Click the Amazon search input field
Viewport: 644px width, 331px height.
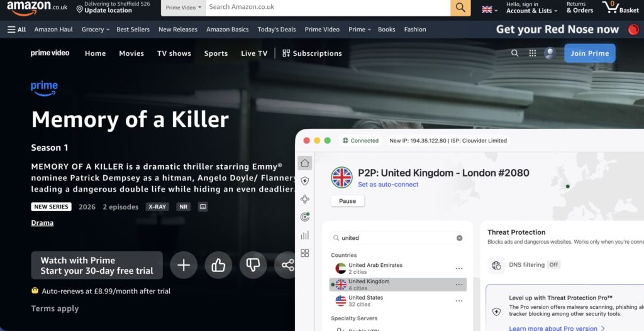tap(328, 8)
